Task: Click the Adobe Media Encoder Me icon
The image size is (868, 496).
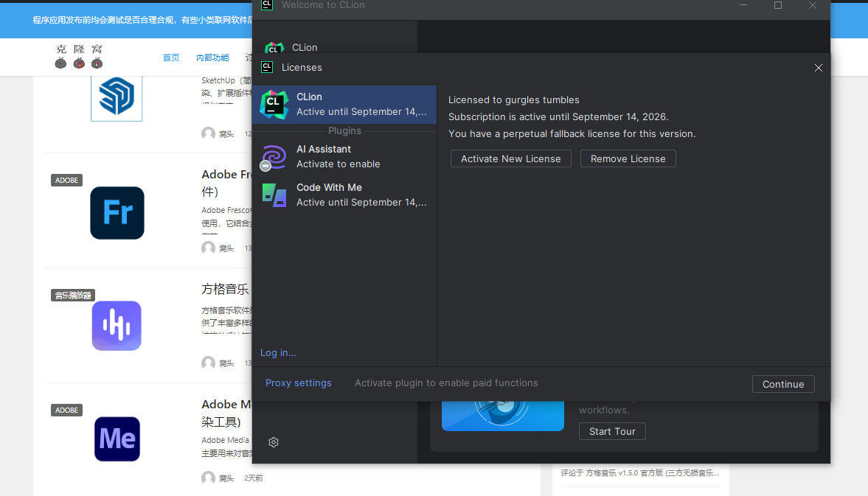Action: [x=117, y=439]
